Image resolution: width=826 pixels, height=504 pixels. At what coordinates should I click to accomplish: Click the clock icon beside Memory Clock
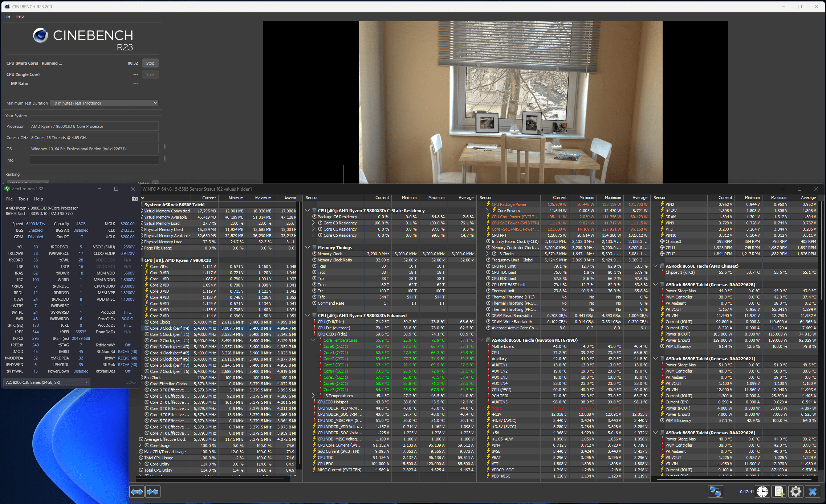(314, 254)
